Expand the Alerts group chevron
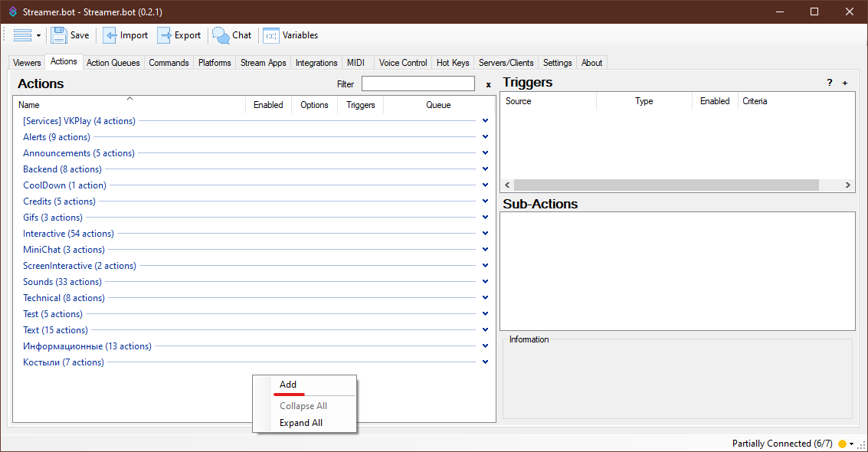Screen dimensions: 868x452 point(486,136)
